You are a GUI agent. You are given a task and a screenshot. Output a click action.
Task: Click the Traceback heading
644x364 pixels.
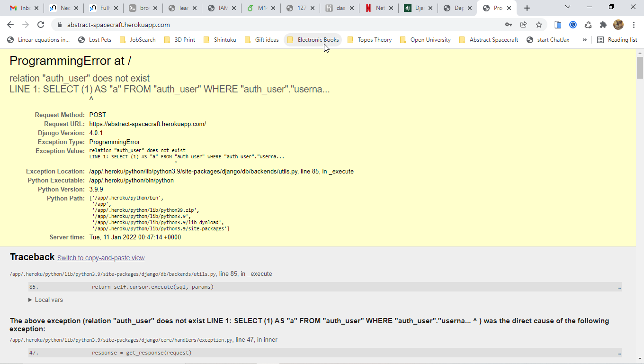(x=32, y=257)
